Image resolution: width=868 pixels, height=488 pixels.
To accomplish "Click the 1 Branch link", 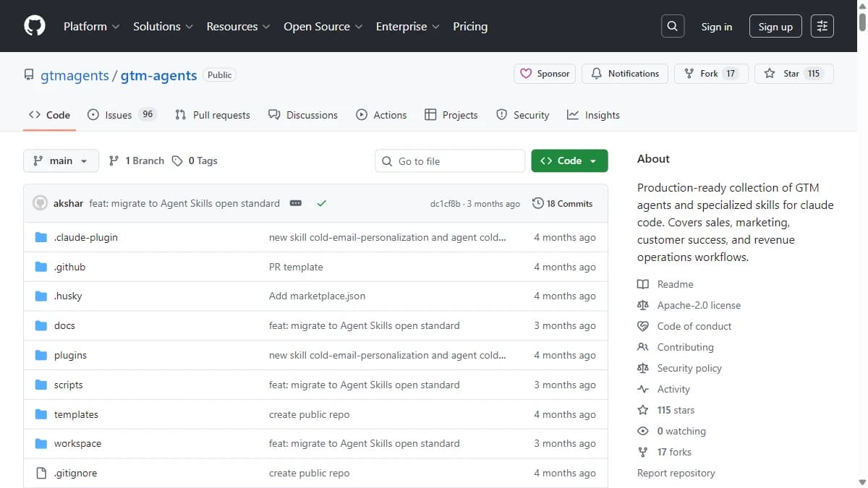I will pyautogui.click(x=137, y=161).
